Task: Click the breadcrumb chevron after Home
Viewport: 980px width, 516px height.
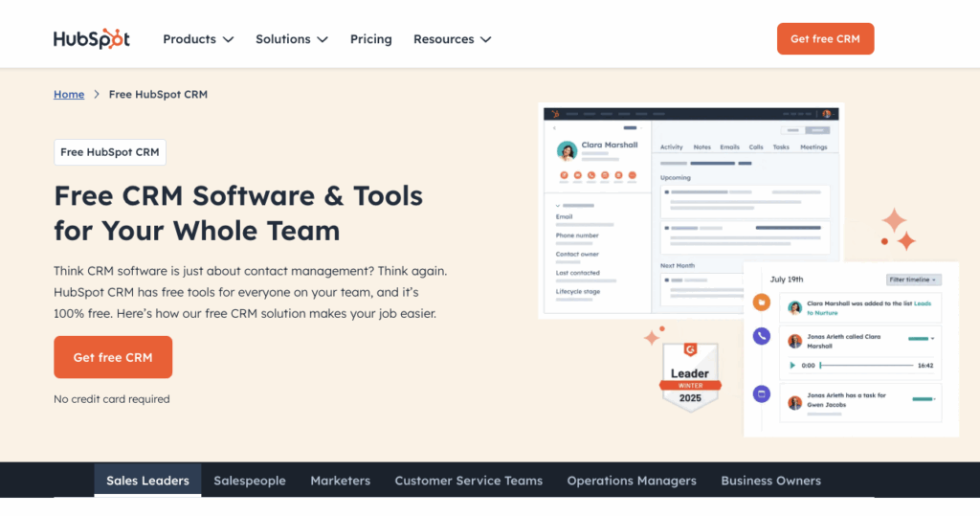Action: 97,95
